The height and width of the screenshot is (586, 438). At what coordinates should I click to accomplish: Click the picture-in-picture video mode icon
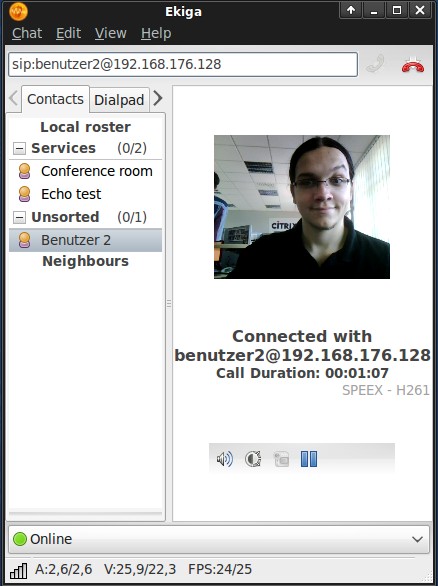click(x=281, y=459)
